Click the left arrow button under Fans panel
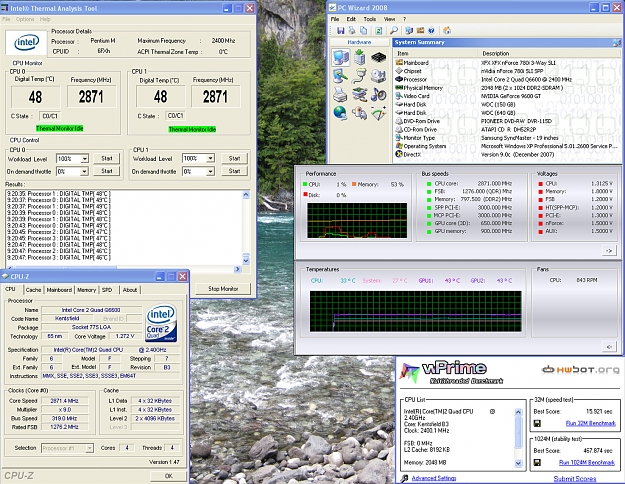Viewport: 625px width, 484px height. 609,346
